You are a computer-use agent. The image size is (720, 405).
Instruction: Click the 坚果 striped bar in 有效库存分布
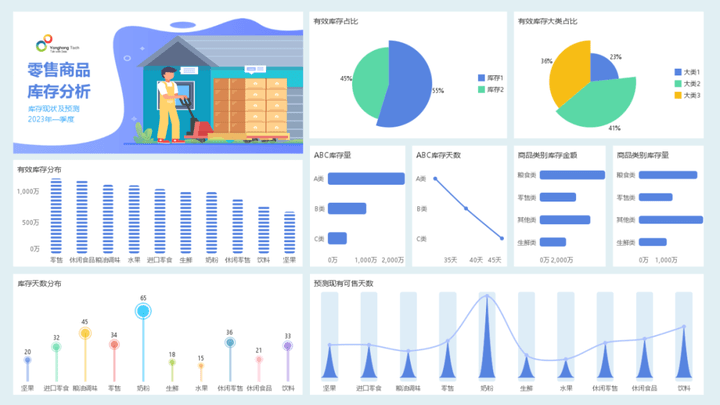tap(289, 232)
